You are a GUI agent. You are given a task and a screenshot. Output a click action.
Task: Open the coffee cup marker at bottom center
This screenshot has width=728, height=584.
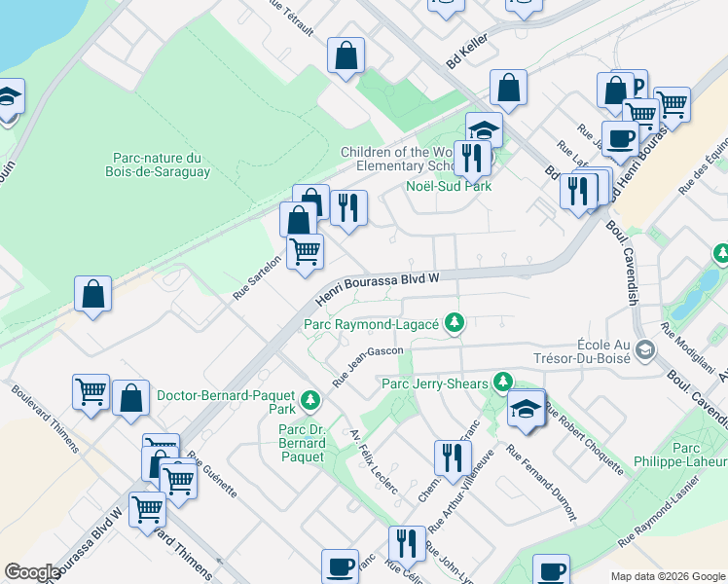click(340, 566)
